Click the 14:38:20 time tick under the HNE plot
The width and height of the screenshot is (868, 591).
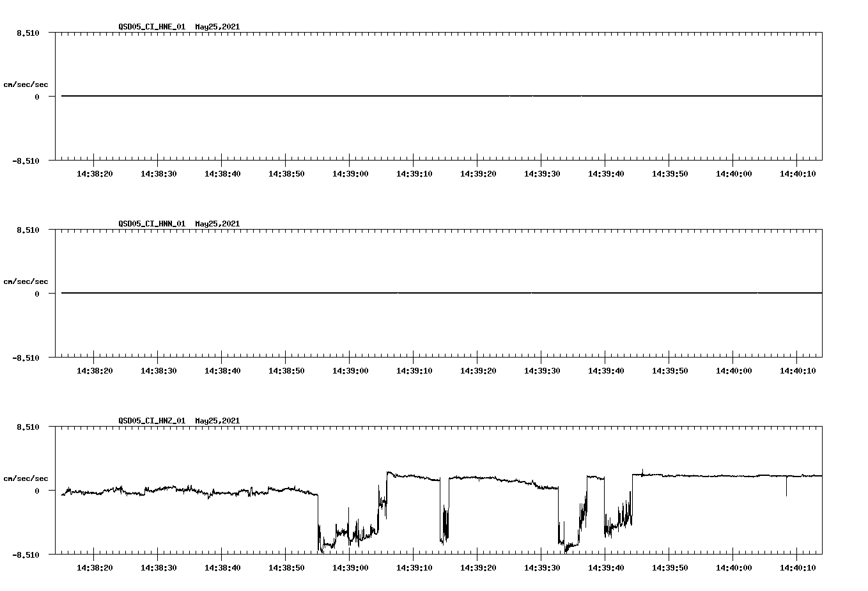(95, 172)
